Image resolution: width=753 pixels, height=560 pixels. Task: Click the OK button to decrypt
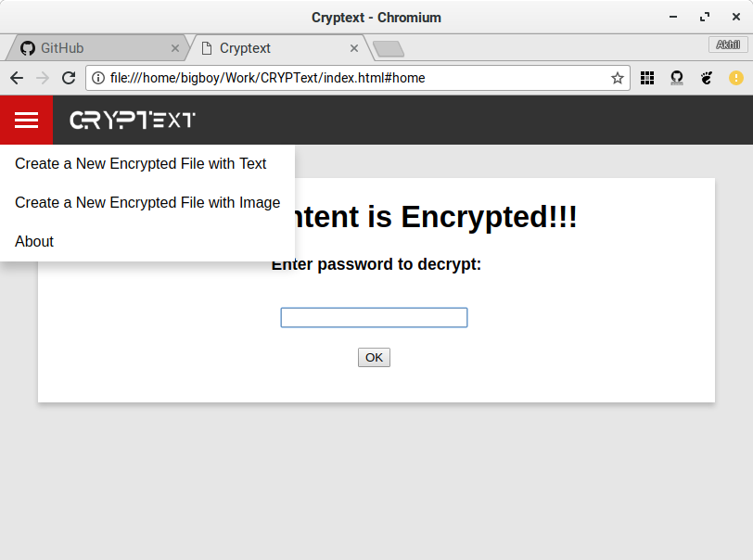(x=374, y=357)
